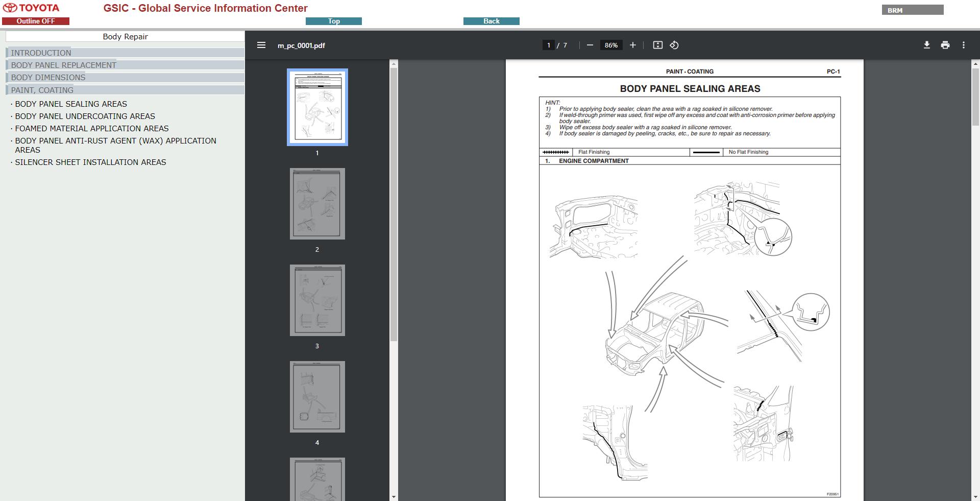Click document scrollbar up arrow
The image size is (980, 501).
point(975,63)
